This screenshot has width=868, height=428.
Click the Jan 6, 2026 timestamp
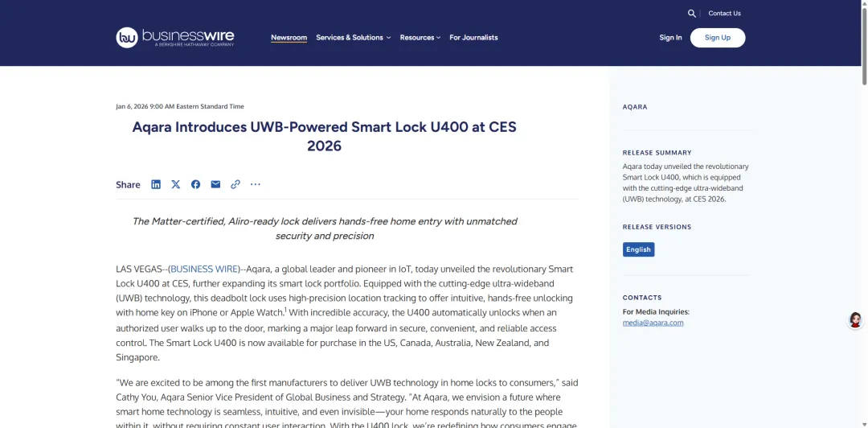[180, 106]
